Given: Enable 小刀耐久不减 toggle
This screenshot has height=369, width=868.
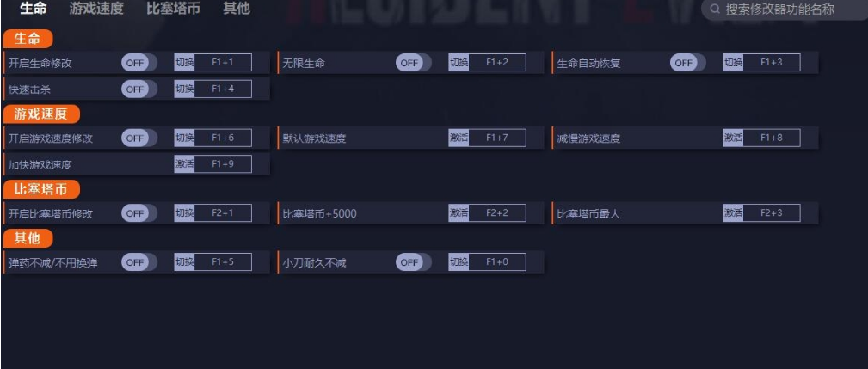Looking at the screenshot, I should pyautogui.click(x=413, y=262).
